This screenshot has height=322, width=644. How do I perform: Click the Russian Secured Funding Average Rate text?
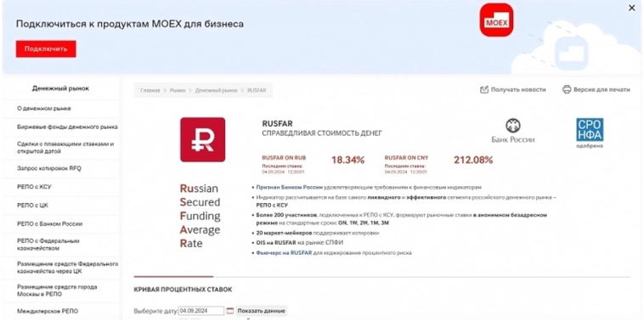click(x=200, y=216)
